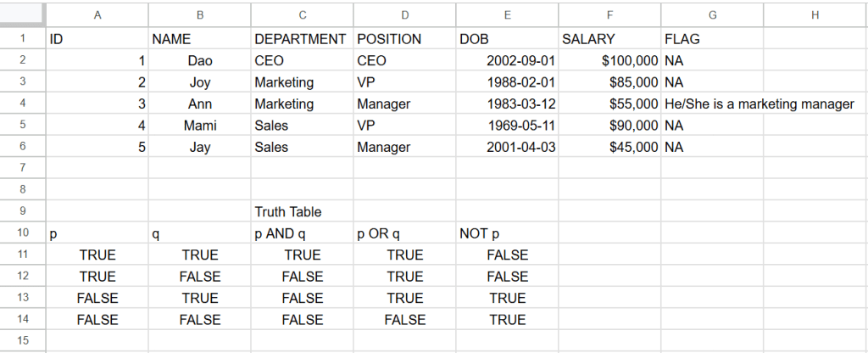Click the cell containing name Dao
The width and height of the screenshot is (868, 353).
[200, 61]
